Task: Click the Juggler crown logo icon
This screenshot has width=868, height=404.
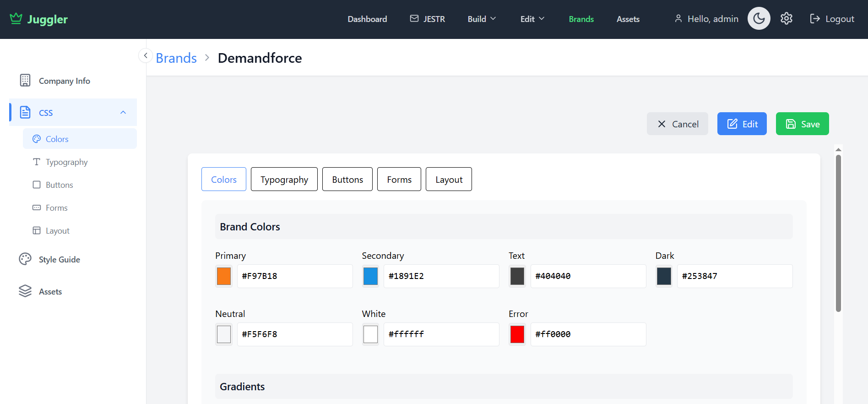Action: [x=16, y=19]
